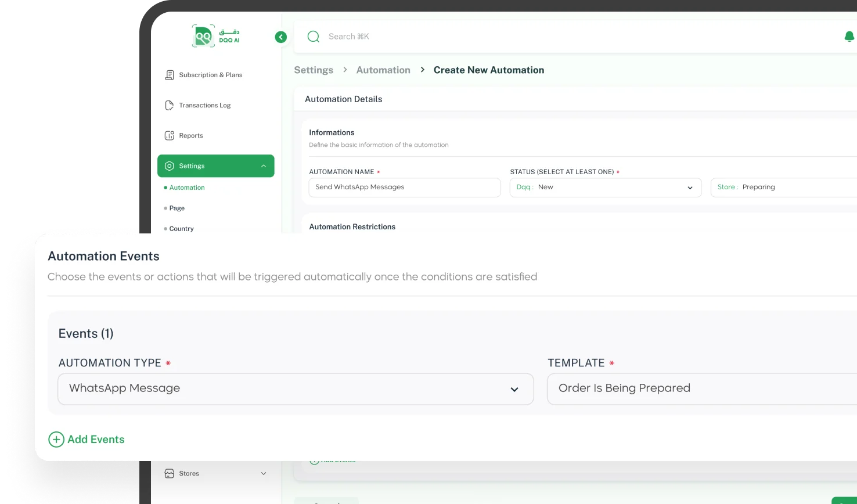This screenshot has width=857, height=504.
Task: Click the plus circle Add Events icon
Action: (56, 440)
